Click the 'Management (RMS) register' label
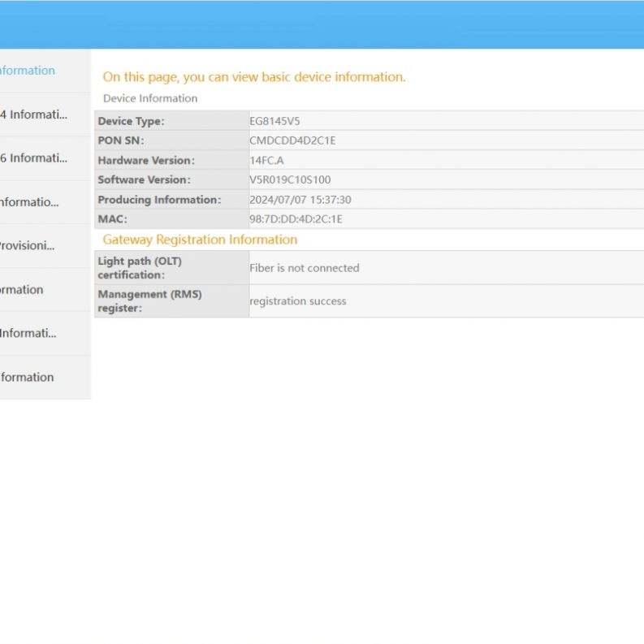Image resolution: width=644 pixels, height=644 pixels. click(x=149, y=301)
